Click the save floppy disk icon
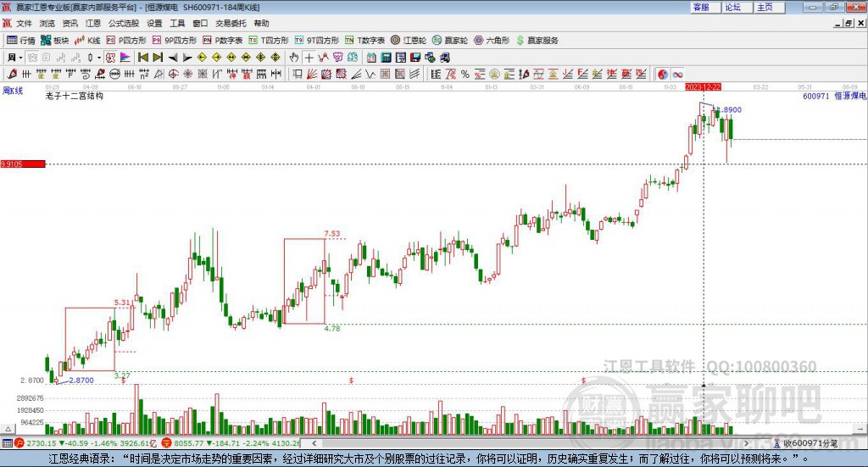The image size is (868, 467). coord(415,58)
